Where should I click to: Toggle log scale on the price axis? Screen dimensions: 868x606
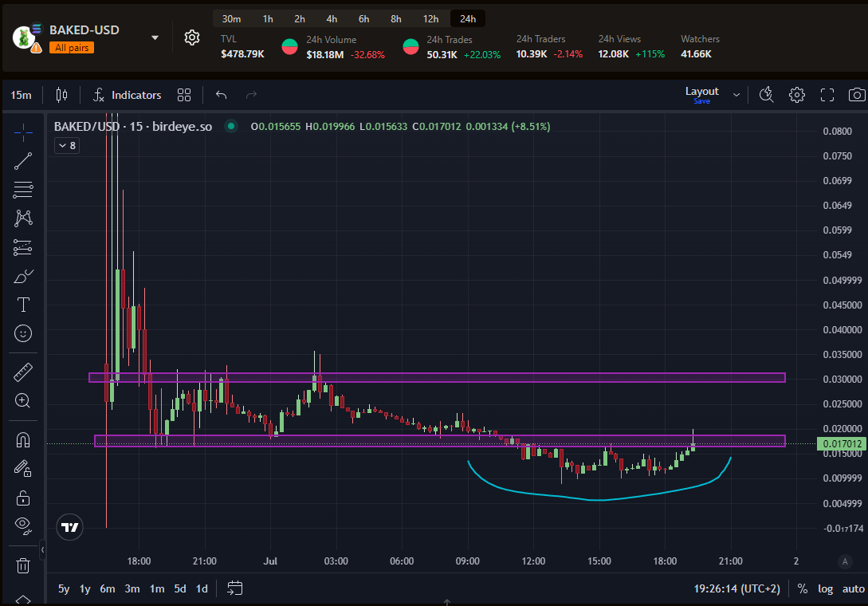click(x=825, y=588)
